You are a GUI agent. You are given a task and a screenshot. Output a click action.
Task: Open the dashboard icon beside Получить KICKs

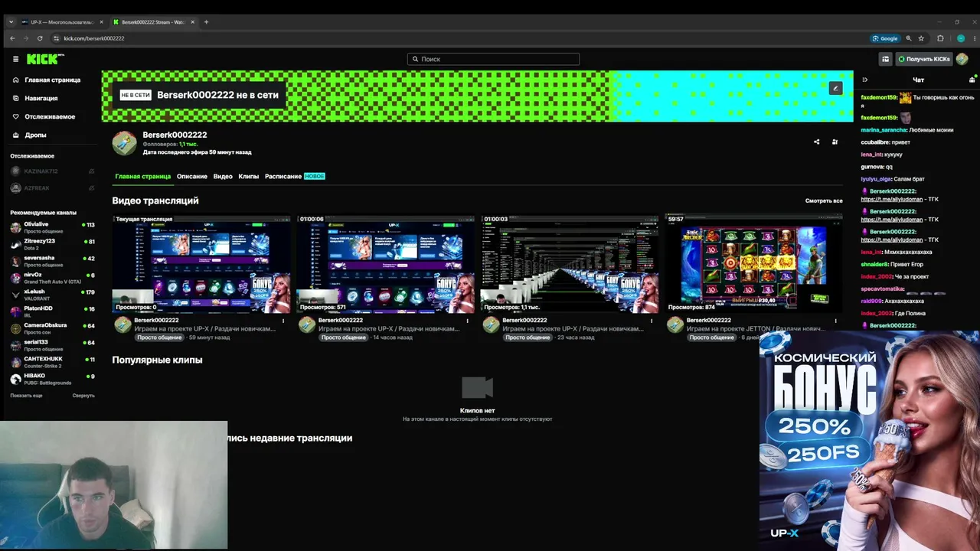point(886,59)
